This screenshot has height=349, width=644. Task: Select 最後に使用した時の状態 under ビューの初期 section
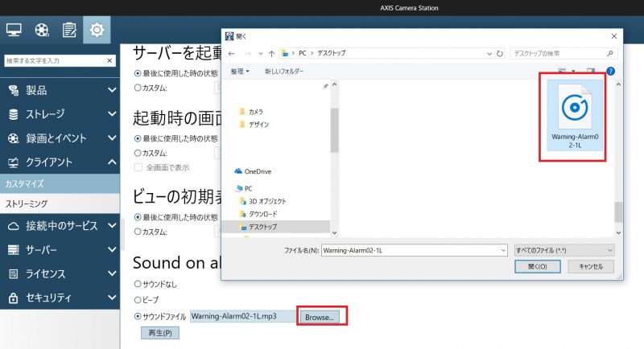(138, 217)
